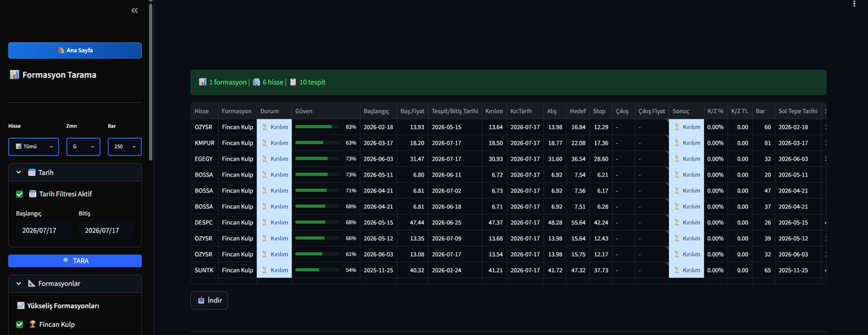Click the breakout value 41.21 cell
Screen dimensions: 868x335
coord(494,271)
